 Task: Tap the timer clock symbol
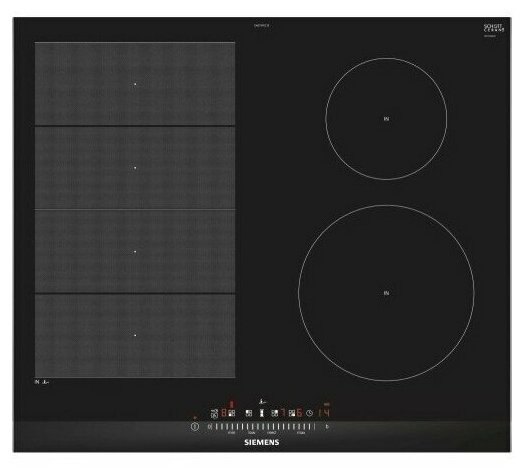coord(309,413)
